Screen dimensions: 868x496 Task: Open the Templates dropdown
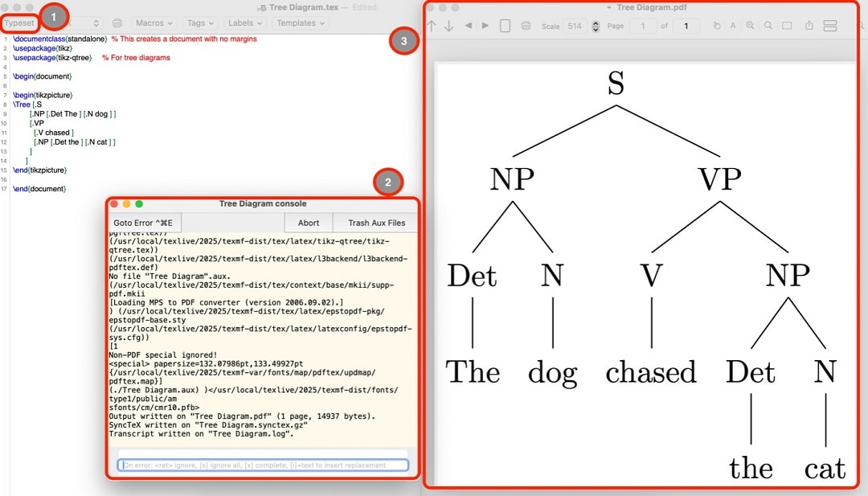(x=301, y=23)
